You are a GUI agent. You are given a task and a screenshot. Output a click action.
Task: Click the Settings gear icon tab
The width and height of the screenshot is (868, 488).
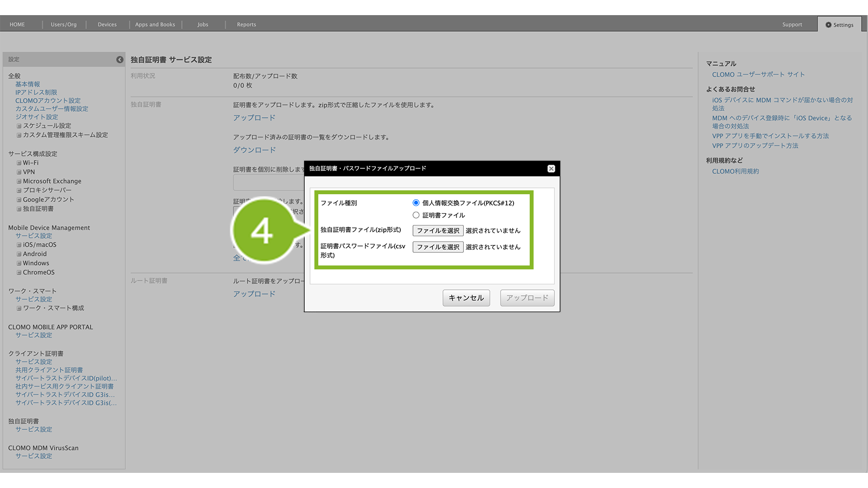[x=839, y=25]
